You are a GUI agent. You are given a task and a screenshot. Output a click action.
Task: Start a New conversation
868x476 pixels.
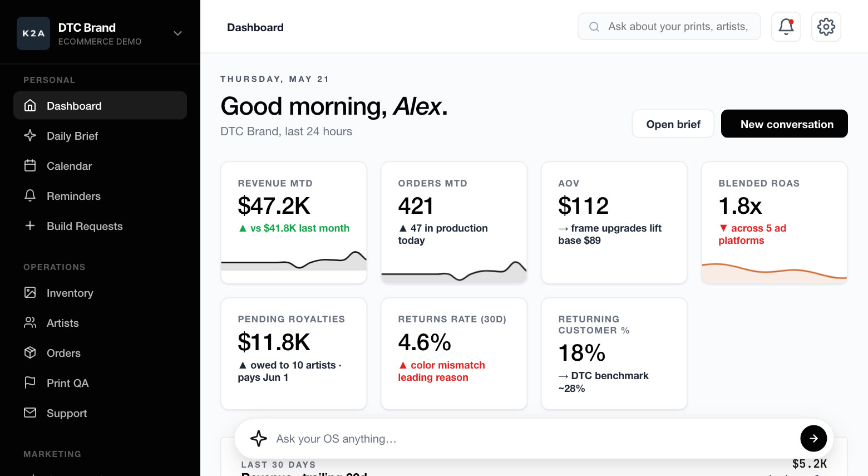click(x=785, y=124)
